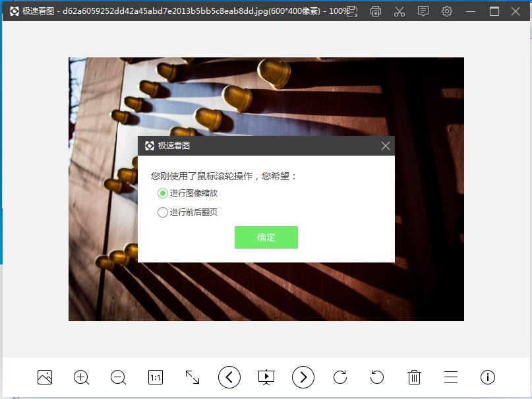Toggle fullscreen with the expand arrows icon
The width and height of the screenshot is (532, 399).
point(192,377)
